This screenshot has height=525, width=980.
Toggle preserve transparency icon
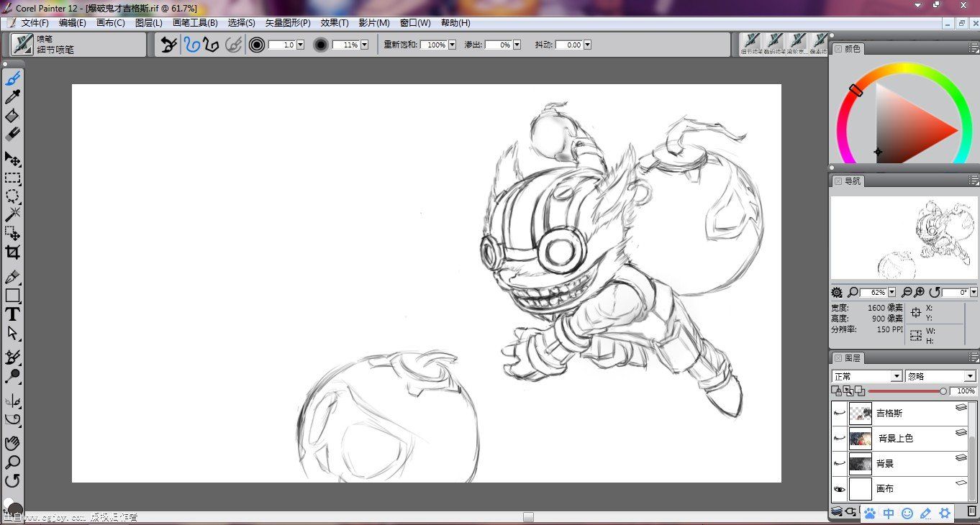(848, 391)
